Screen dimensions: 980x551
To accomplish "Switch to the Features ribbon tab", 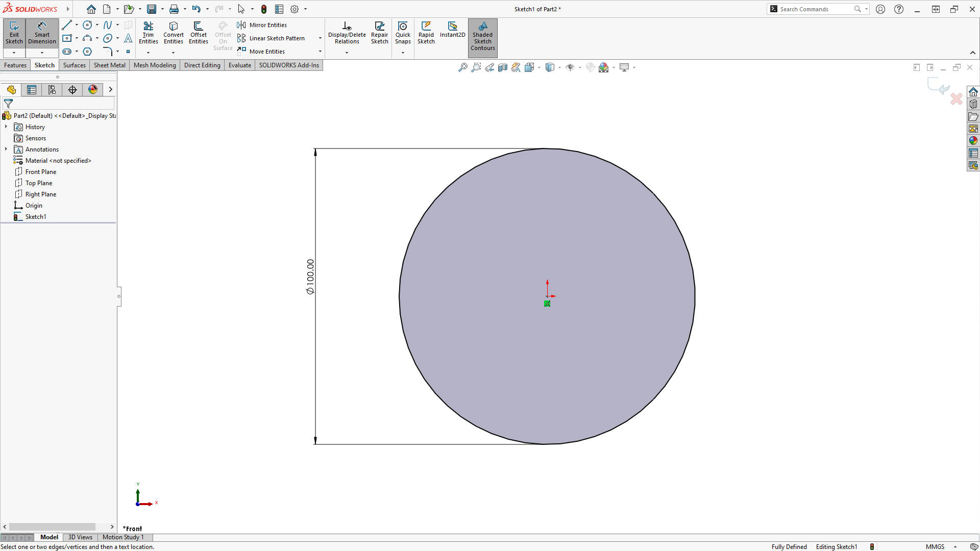I will pos(15,65).
